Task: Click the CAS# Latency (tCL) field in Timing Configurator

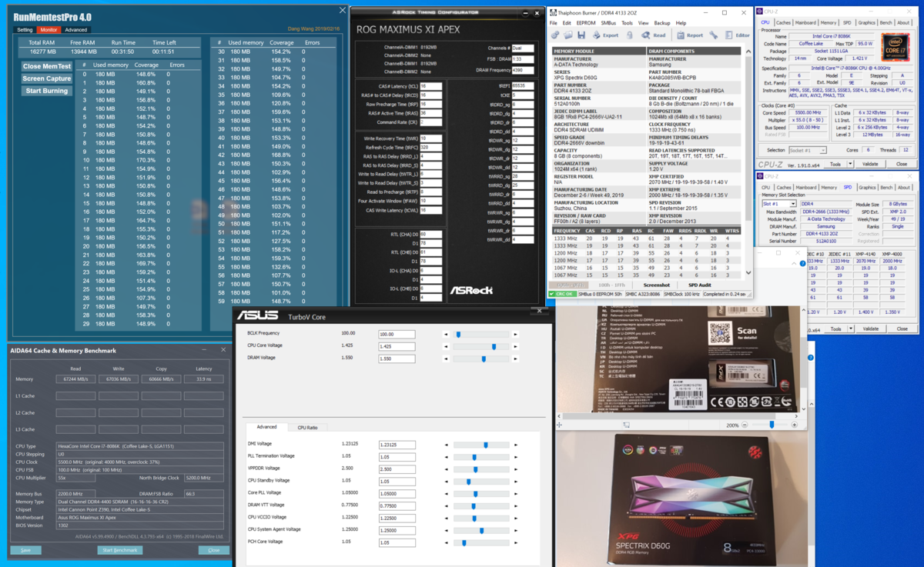Action: [x=431, y=87]
